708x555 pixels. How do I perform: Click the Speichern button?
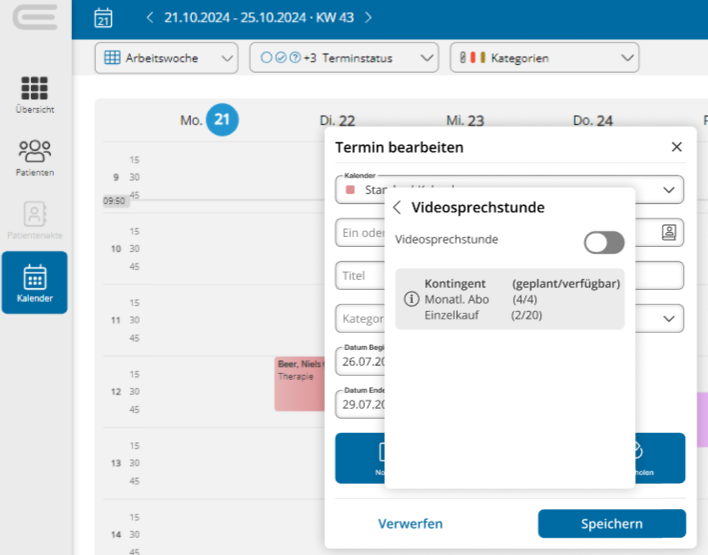(x=612, y=524)
